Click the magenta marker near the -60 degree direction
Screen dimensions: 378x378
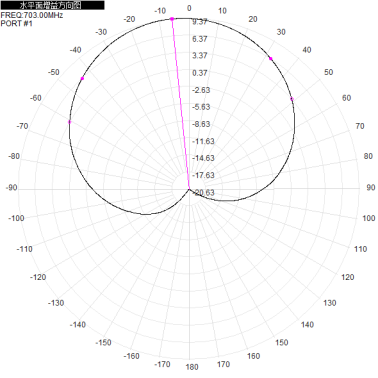pos(69,122)
